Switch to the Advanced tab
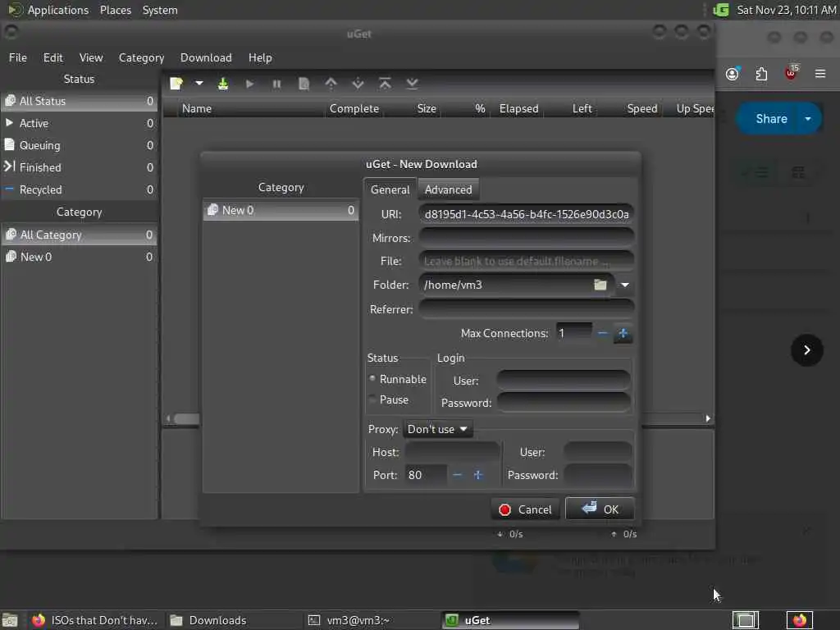 (449, 189)
